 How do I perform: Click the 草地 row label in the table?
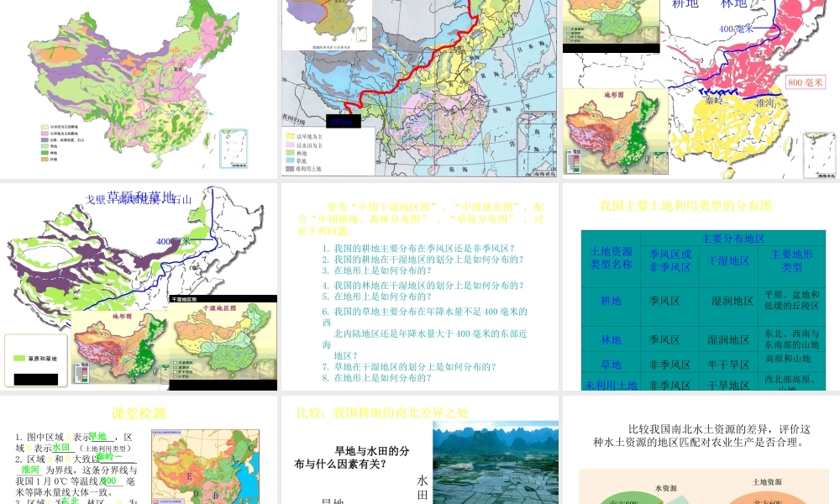pos(611,365)
